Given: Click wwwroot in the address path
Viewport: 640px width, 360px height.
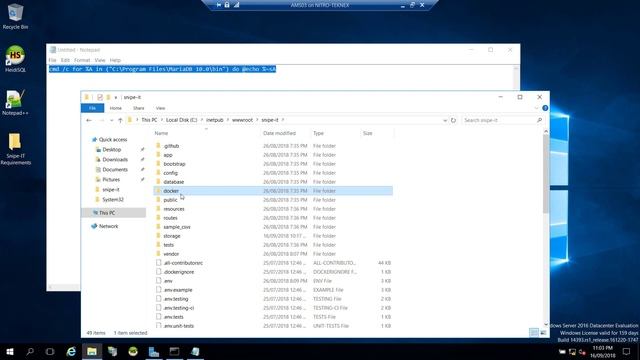Looking at the screenshot, I should 242,120.
